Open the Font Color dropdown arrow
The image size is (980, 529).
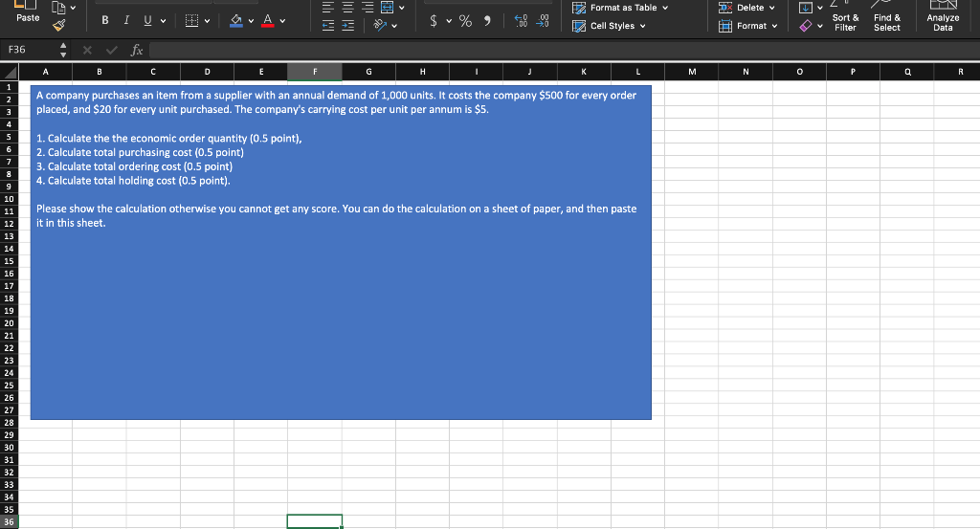tap(282, 21)
